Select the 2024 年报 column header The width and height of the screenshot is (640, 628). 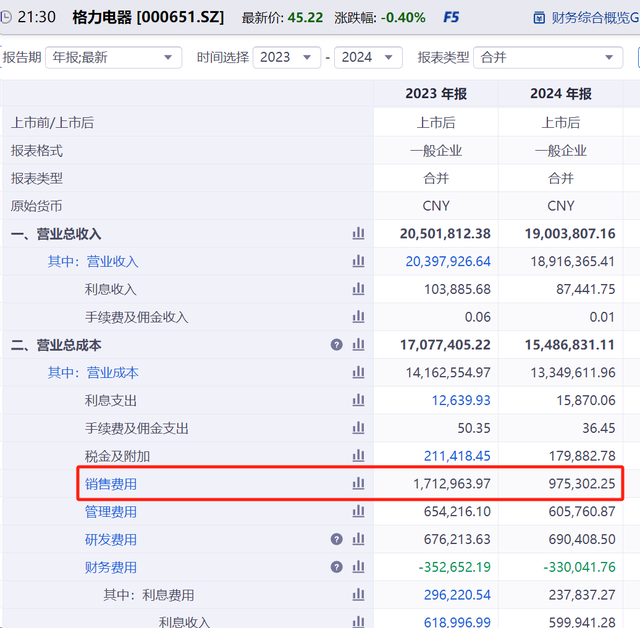click(x=561, y=94)
